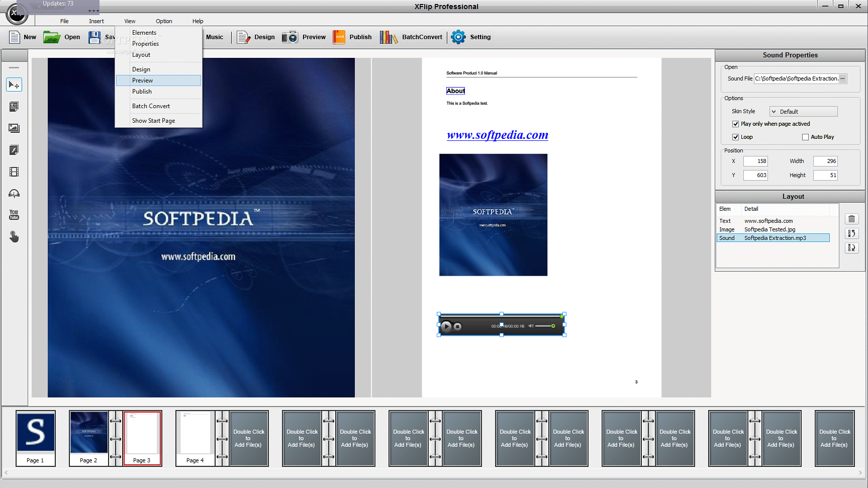The width and height of the screenshot is (868, 488).
Task: Click the move element down layout icon
Action: [851, 248]
